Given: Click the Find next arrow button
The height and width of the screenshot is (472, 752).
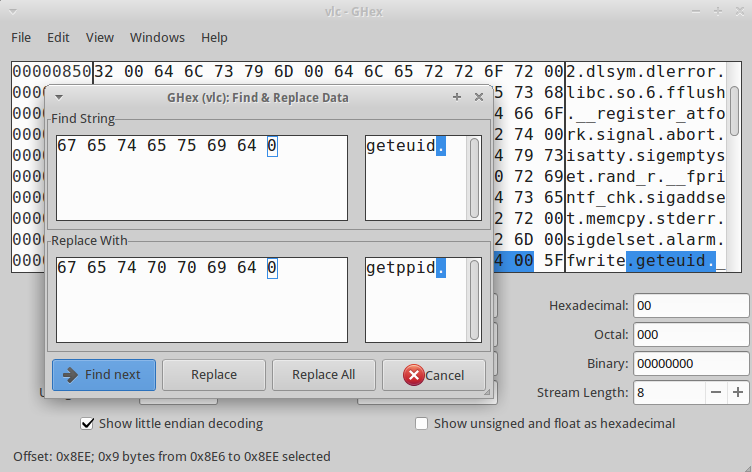Looking at the screenshot, I should coord(104,375).
